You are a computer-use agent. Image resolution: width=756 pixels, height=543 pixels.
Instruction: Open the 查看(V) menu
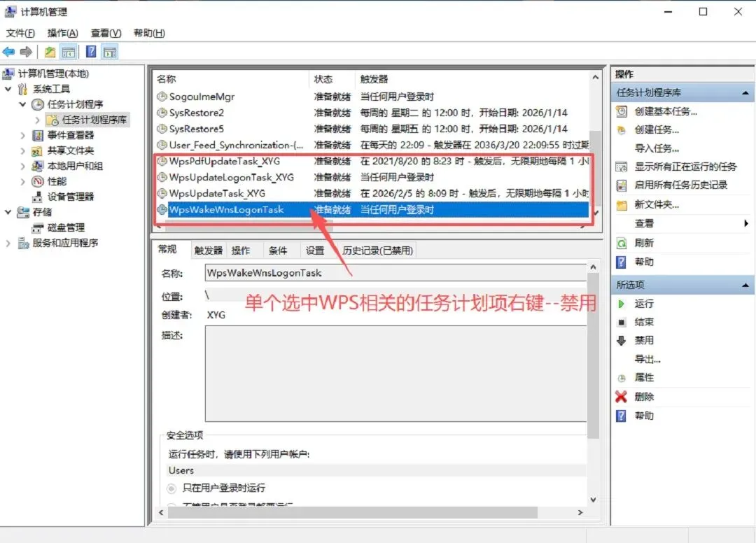(106, 34)
